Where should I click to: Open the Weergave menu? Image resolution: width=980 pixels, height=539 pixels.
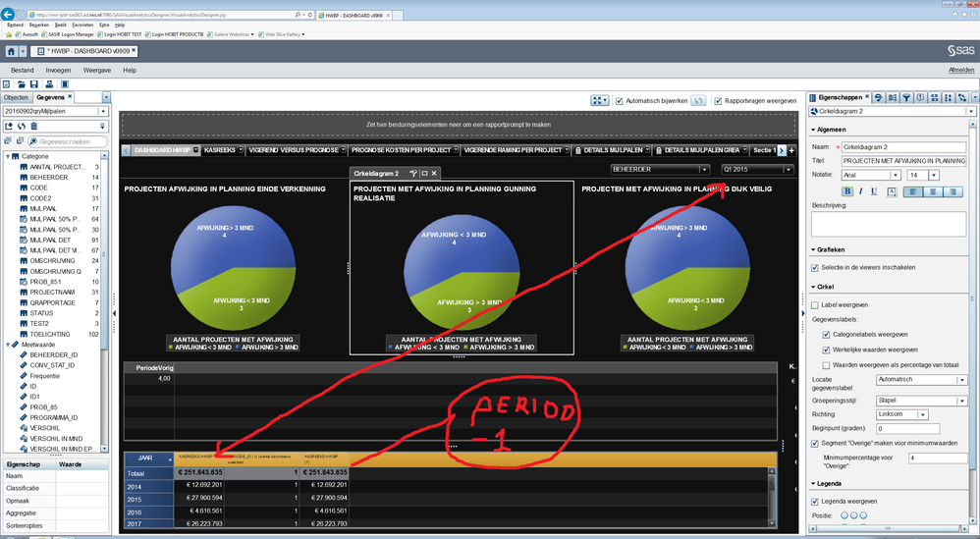[97, 71]
